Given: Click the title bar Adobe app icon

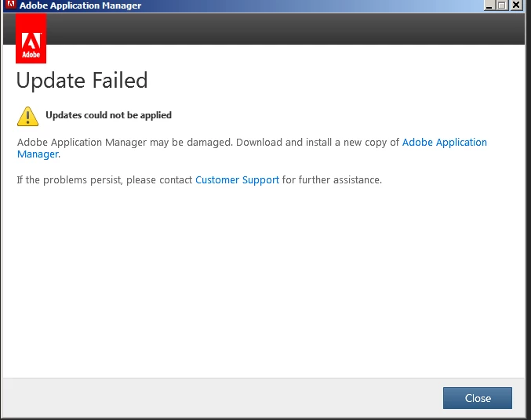Looking at the screenshot, I should click(10, 5).
